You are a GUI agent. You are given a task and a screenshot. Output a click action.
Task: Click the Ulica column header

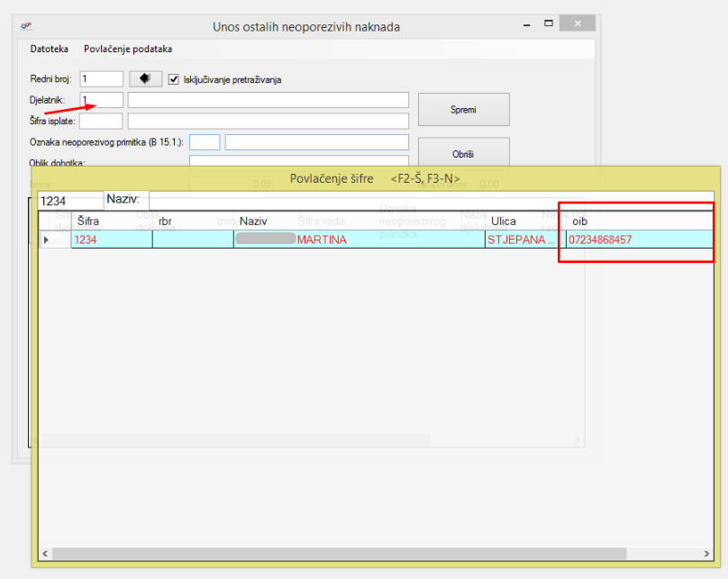point(524,221)
